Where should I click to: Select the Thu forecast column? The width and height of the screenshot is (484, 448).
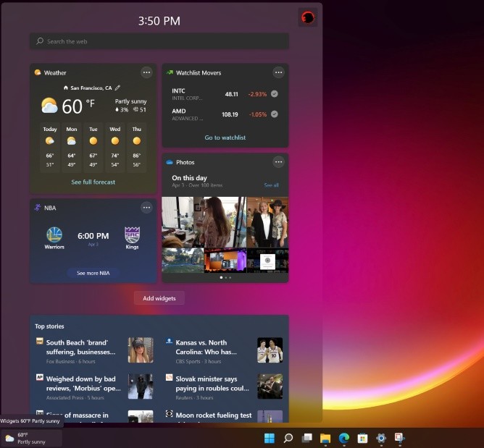[x=137, y=147]
